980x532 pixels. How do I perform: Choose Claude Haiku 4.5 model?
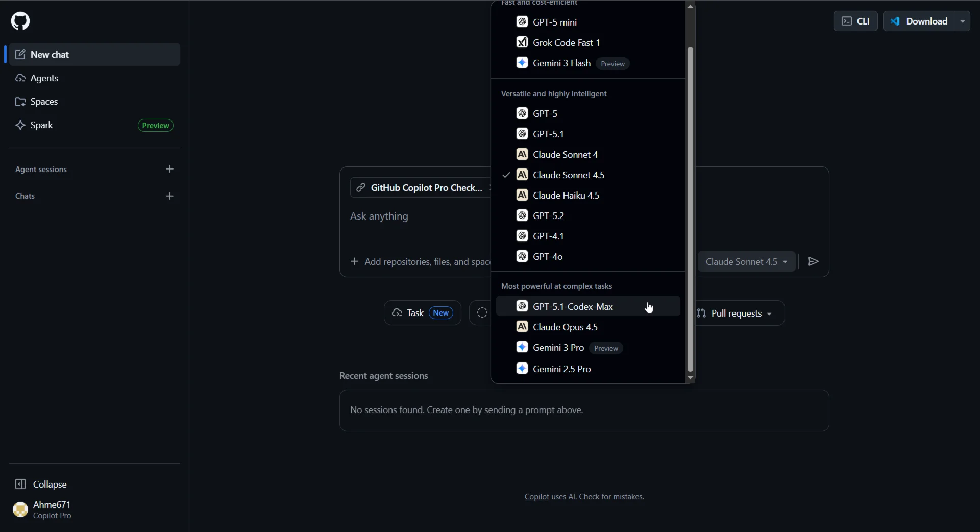click(x=588, y=195)
